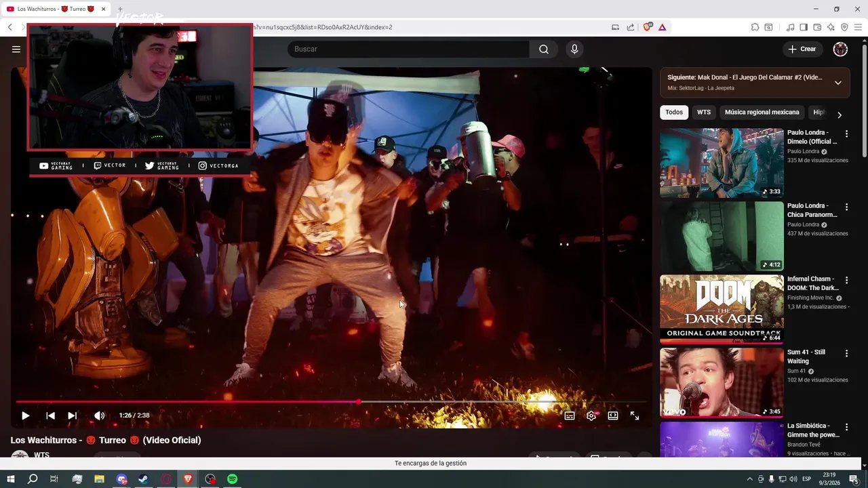
Task: Skip to the previous video
Action: (50, 415)
